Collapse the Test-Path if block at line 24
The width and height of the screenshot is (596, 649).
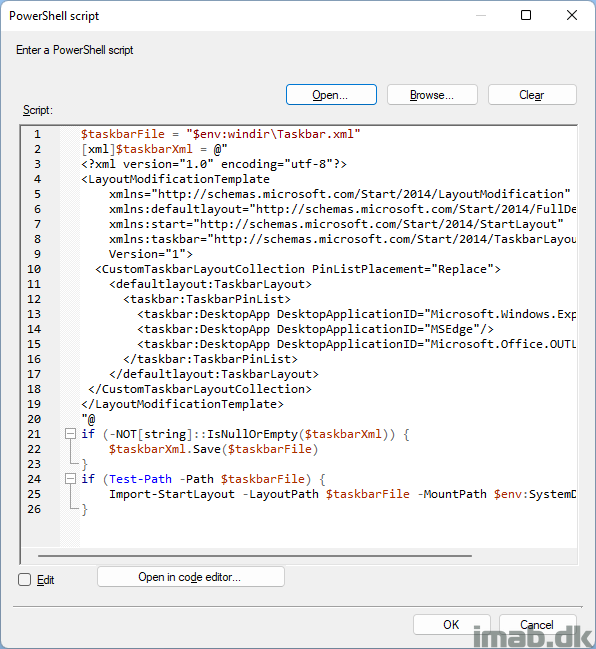(x=71, y=479)
